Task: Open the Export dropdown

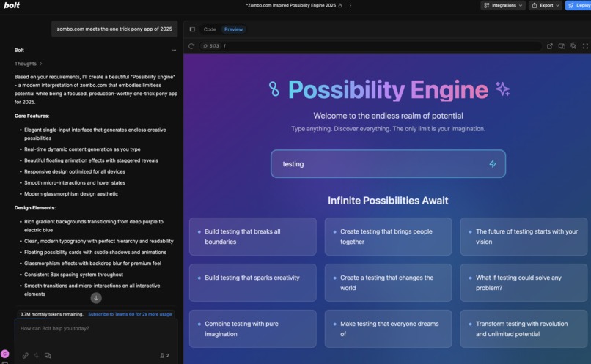Action: pyautogui.click(x=545, y=5)
